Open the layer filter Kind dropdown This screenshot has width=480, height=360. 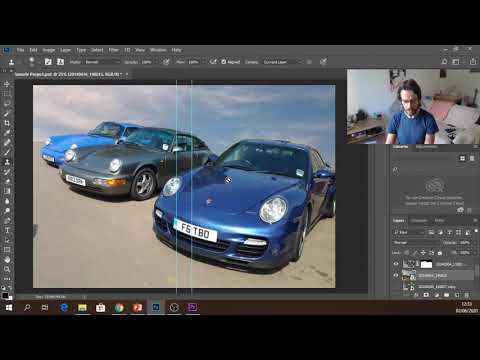point(409,232)
